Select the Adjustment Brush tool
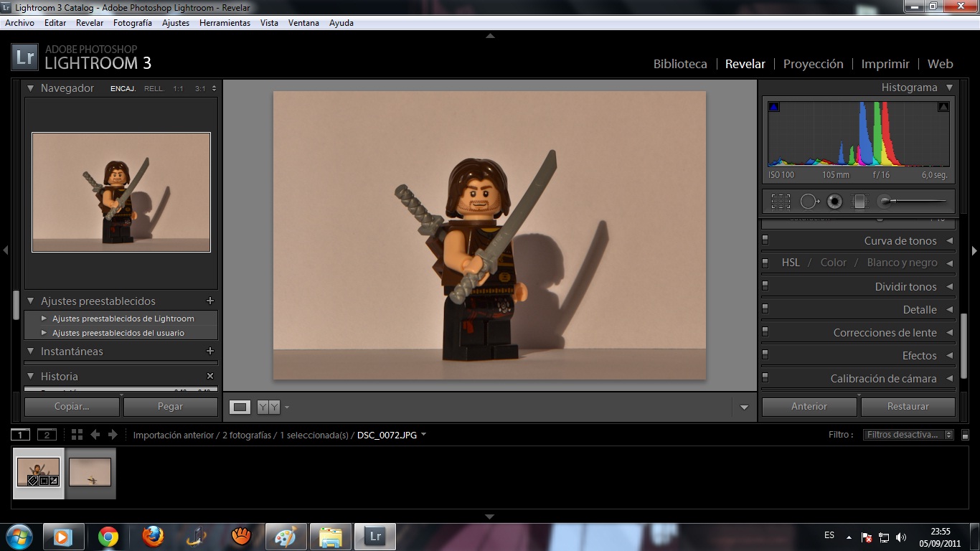980x551 pixels. coord(913,202)
